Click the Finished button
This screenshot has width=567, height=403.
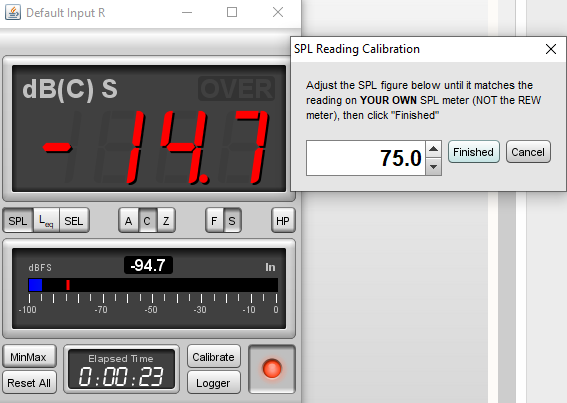(474, 152)
